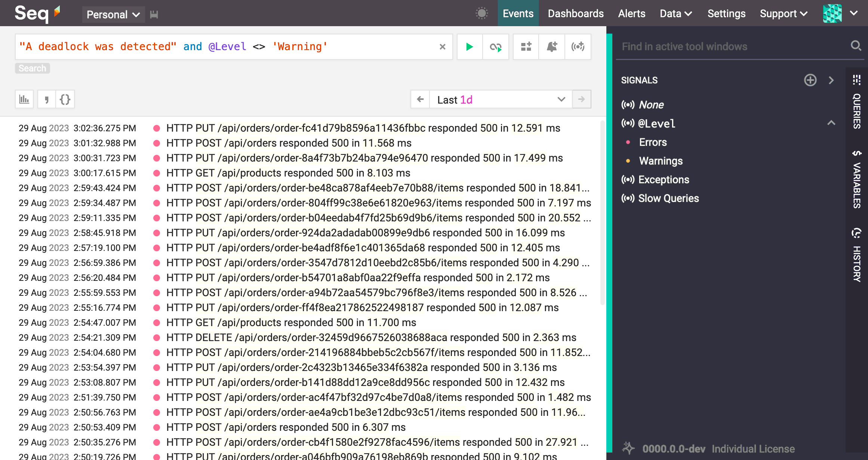The width and height of the screenshot is (868, 460).
Task: Open the Personal workspace dropdown
Action: (x=113, y=15)
